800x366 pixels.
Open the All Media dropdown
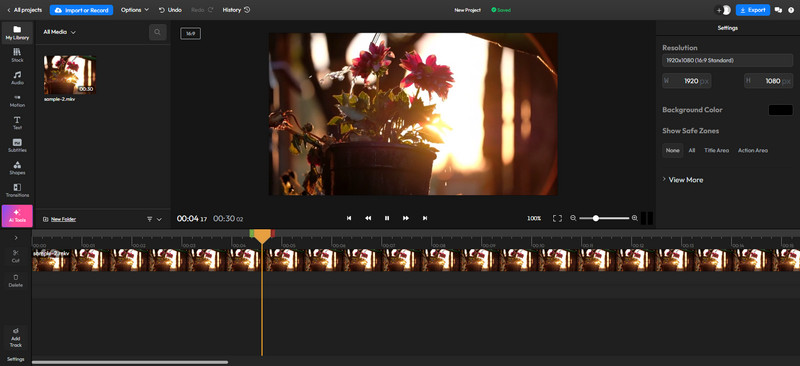(59, 32)
